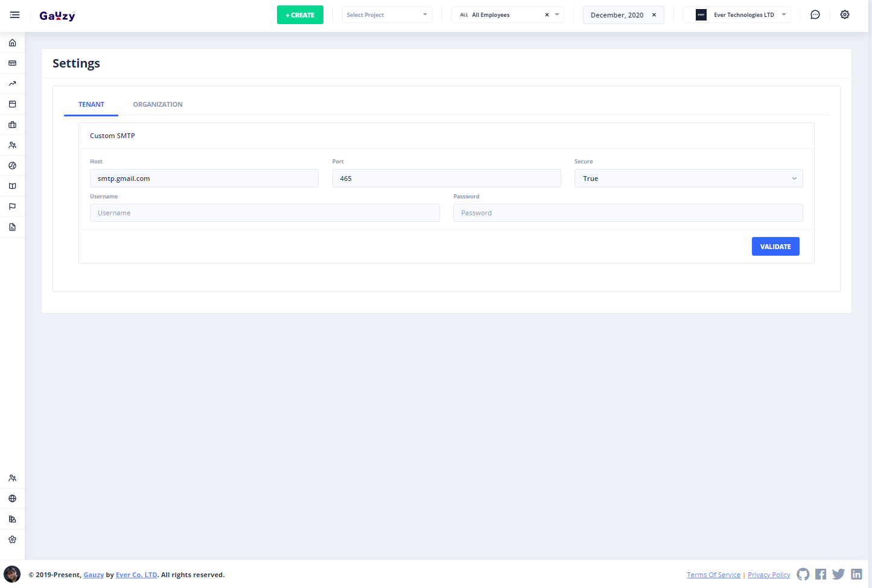Clear the December, 2020 date filter
This screenshot has height=588, width=872.
pyautogui.click(x=654, y=15)
